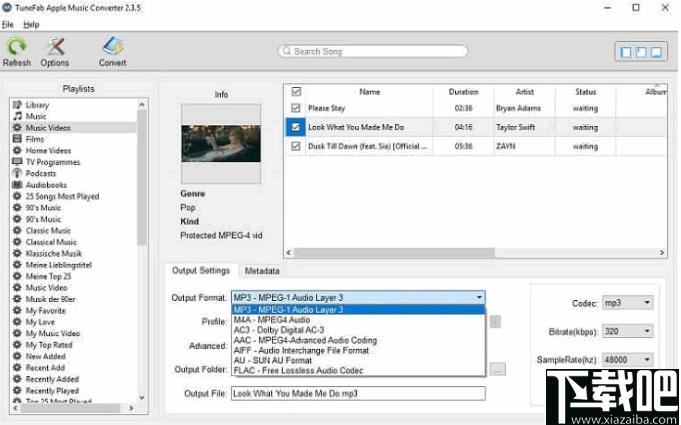Click the Output File name field
681x425 pixels.
click(x=358, y=394)
